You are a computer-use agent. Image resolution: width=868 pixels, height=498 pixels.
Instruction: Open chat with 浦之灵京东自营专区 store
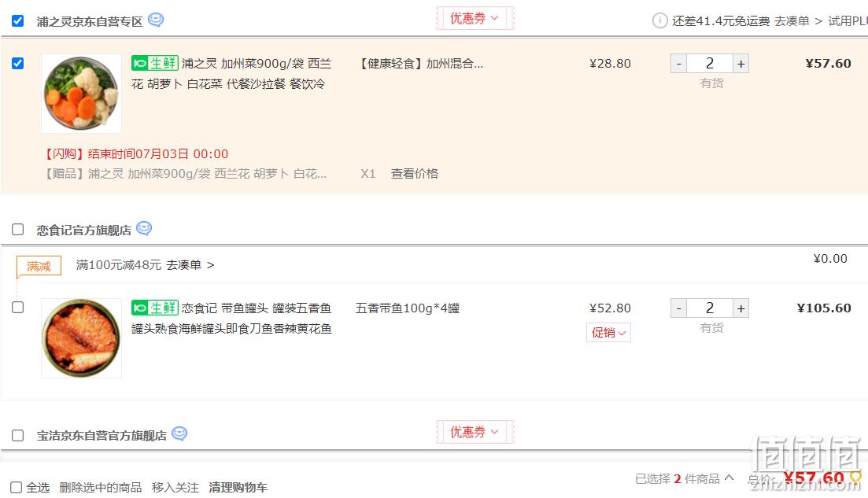click(x=156, y=20)
